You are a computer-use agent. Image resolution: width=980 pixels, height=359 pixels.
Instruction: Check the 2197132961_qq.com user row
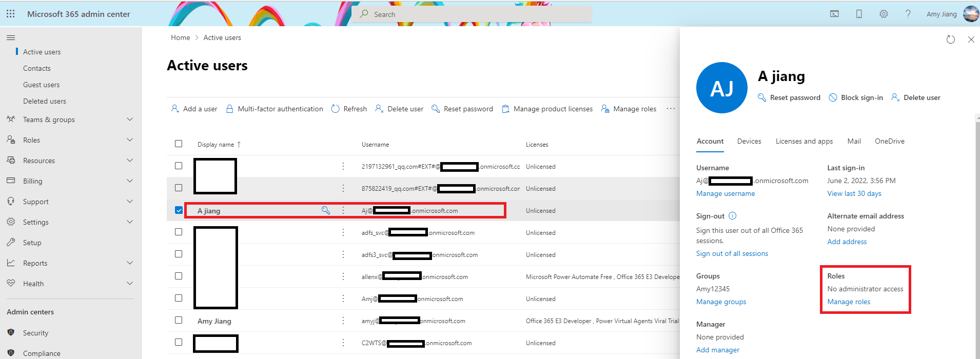tap(179, 166)
